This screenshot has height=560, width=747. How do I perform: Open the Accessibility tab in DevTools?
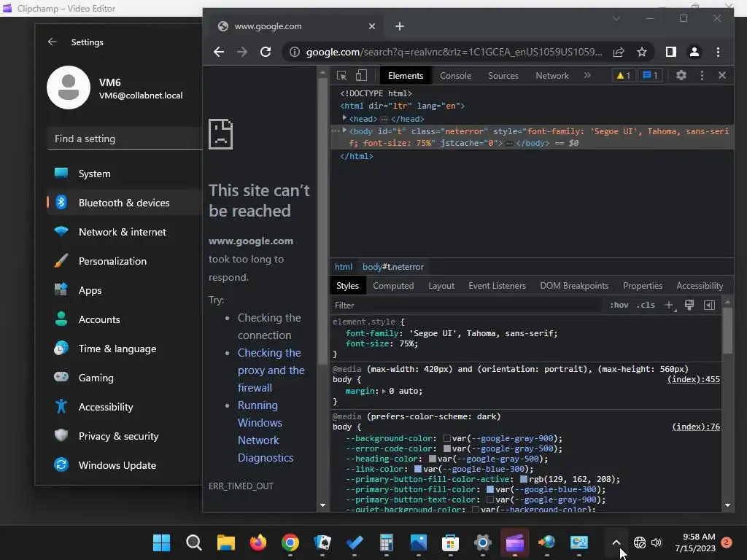(x=700, y=286)
